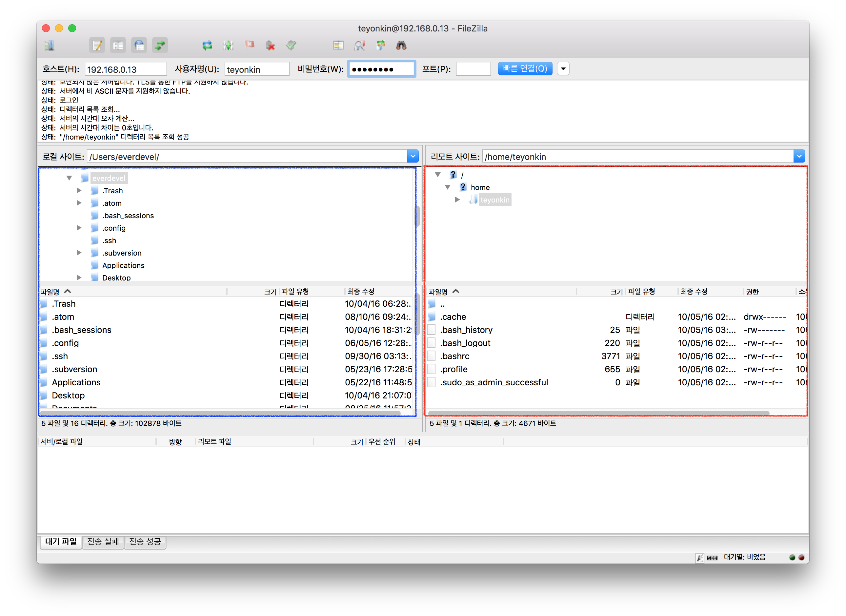
Task: Expand the .config folder in local tree
Action: pos(79,227)
